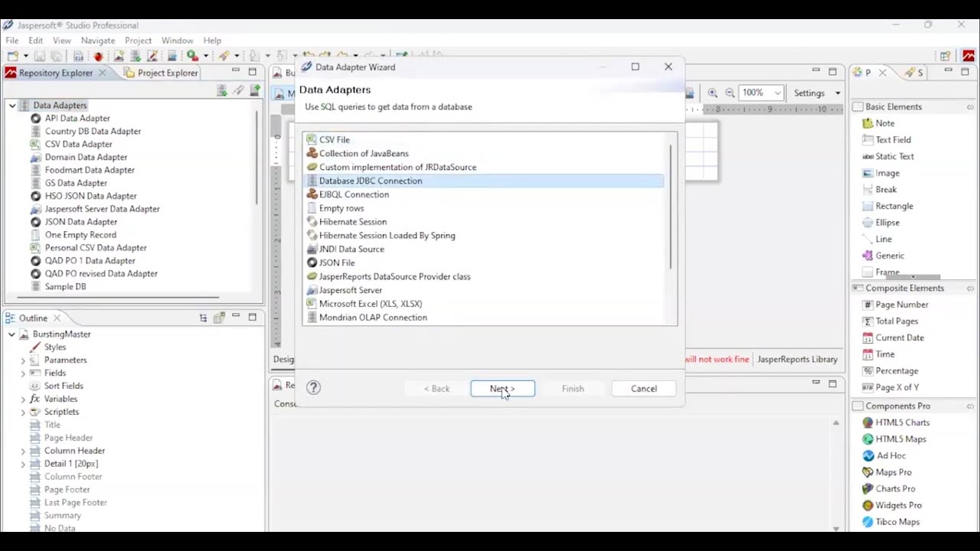Click the adapter list vertical scrollbar

tap(671, 207)
